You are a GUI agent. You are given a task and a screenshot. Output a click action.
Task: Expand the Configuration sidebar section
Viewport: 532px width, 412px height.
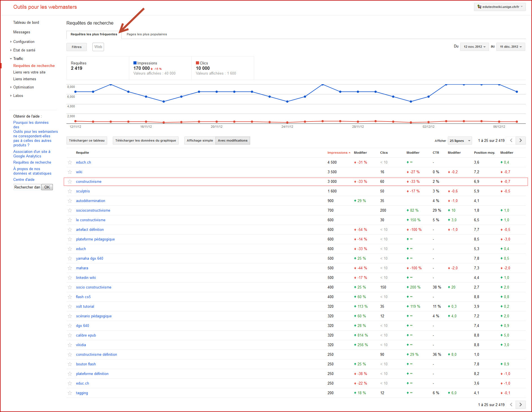coord(24,42)
